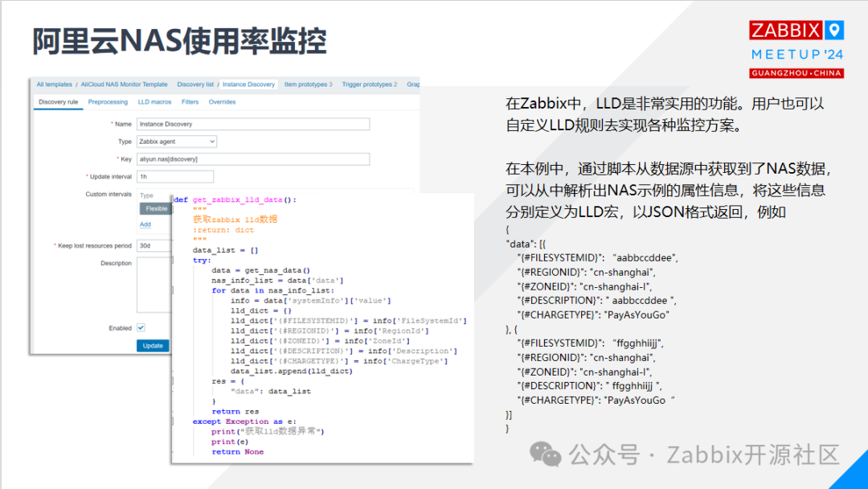
Task: Switch to the Overrides tab
Action: tap(222, 102)
